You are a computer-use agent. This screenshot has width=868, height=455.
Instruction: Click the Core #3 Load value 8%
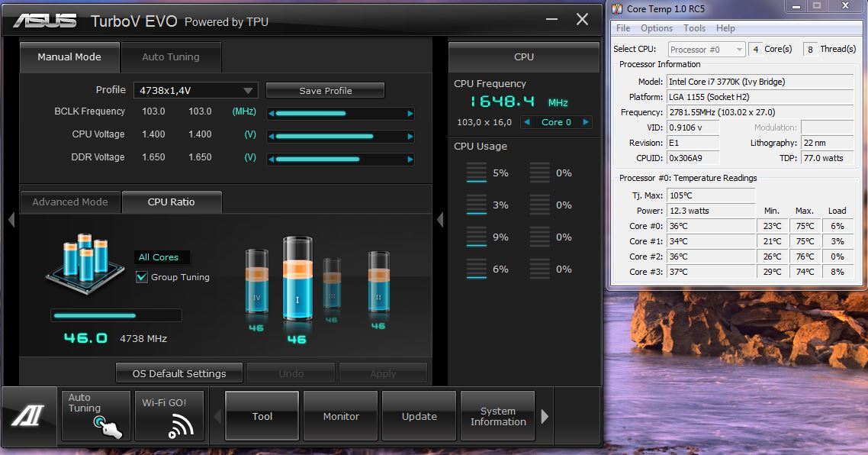point(837,272)
